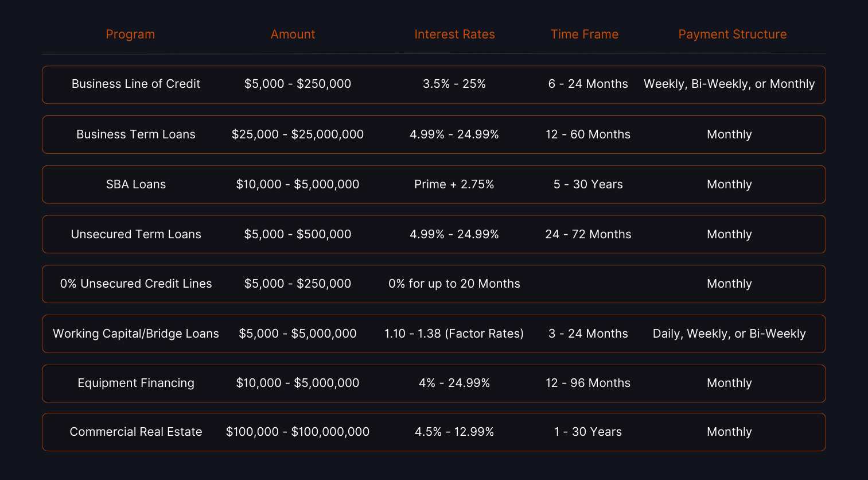Screen dimensions: 868x480
Task: Select the Business Term Loans program
Action: [x=136, y=134]
